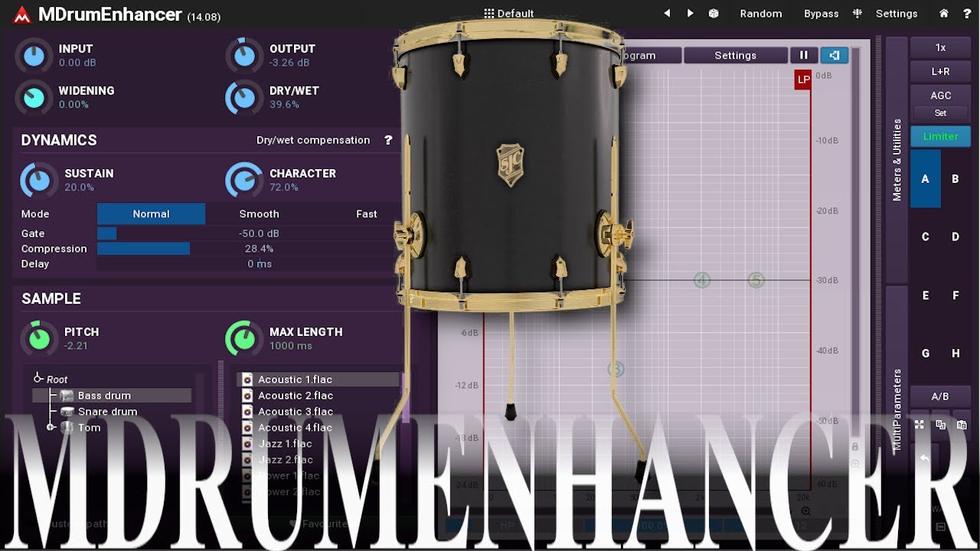Switch to preset slot F
The height and width of the screenshot is (551, 980).
point(955,295)
